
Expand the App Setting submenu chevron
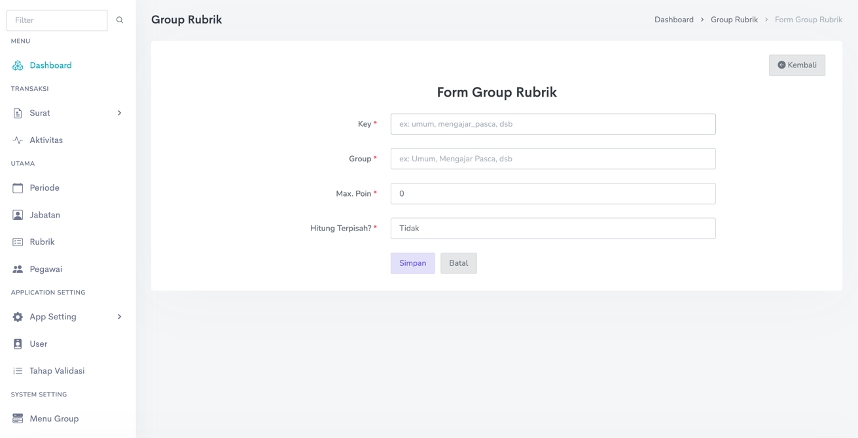120,317
